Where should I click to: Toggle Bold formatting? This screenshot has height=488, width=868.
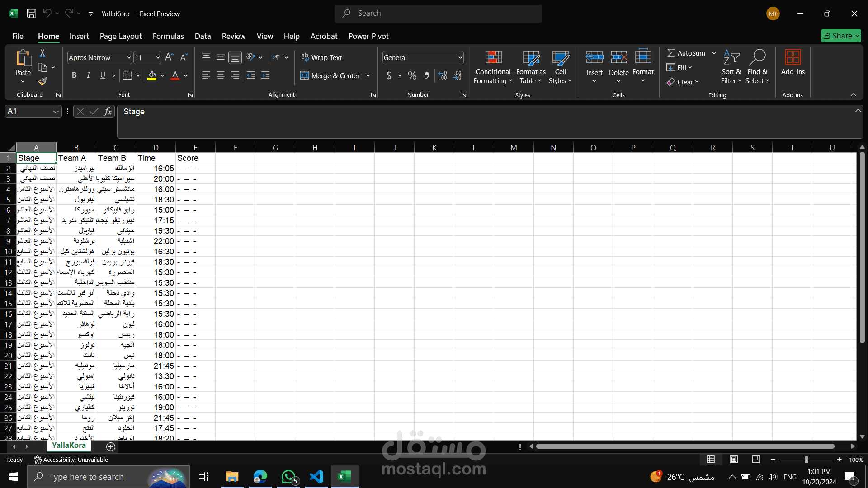point(74,75)
